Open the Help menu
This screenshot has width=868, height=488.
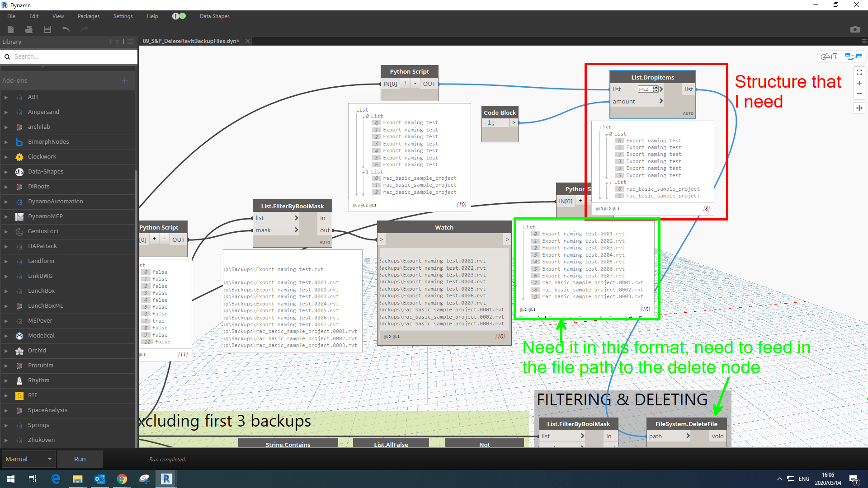(x=152, y=16)
